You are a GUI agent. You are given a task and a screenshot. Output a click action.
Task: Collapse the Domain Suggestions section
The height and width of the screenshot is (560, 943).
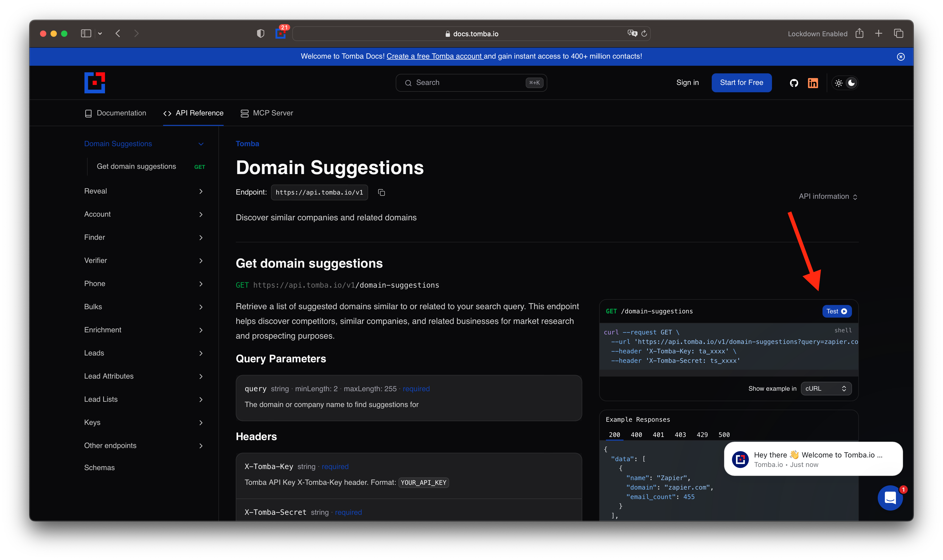pyautogui.click(x=201, y=144)
